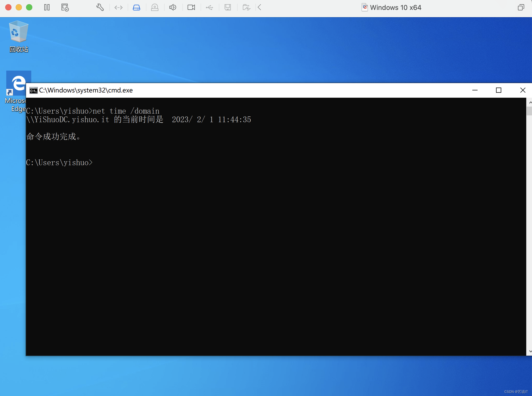The image size is (532, 396).
Task: Select the Recycle Bin desktop icon
Action: (19, 36)
